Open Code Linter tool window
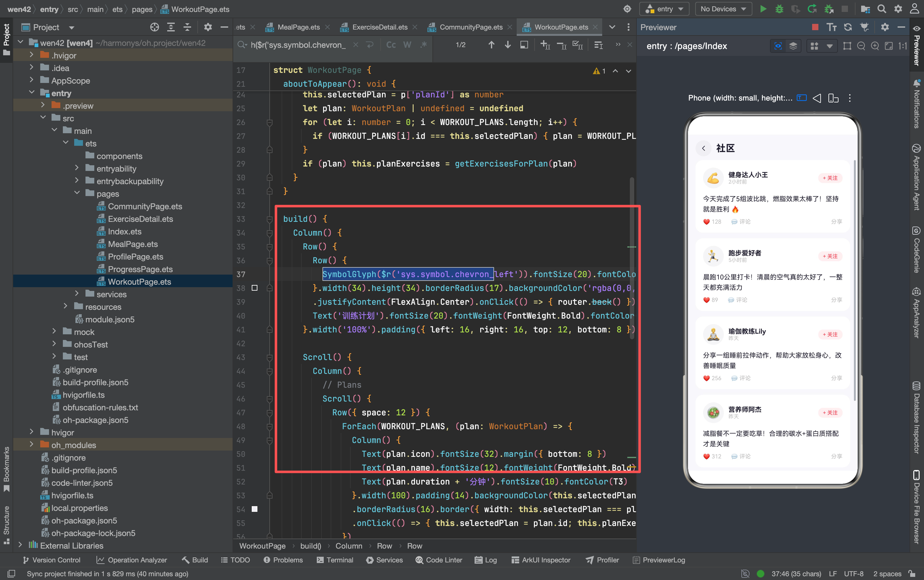Screen dimensions: 924x580 [439, 560]
